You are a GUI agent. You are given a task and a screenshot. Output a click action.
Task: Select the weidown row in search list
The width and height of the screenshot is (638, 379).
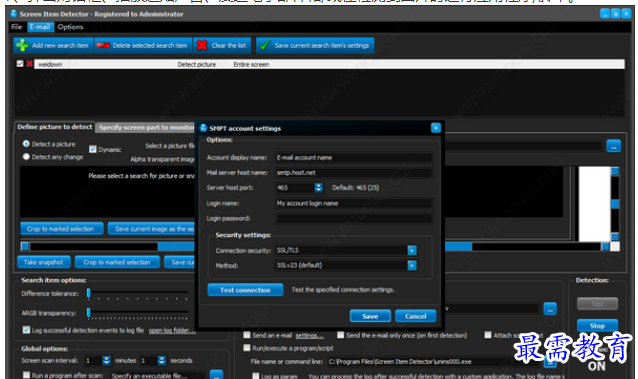point(329,64)
